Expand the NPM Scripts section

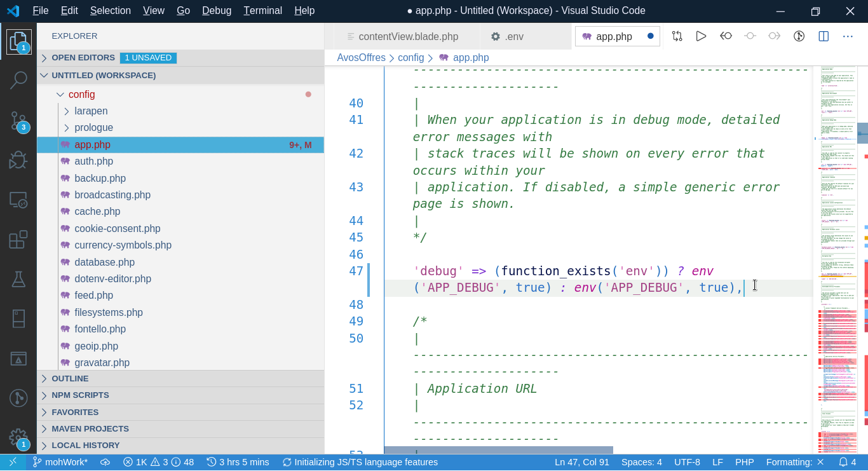pyautogui.click(x=180, y=395)
